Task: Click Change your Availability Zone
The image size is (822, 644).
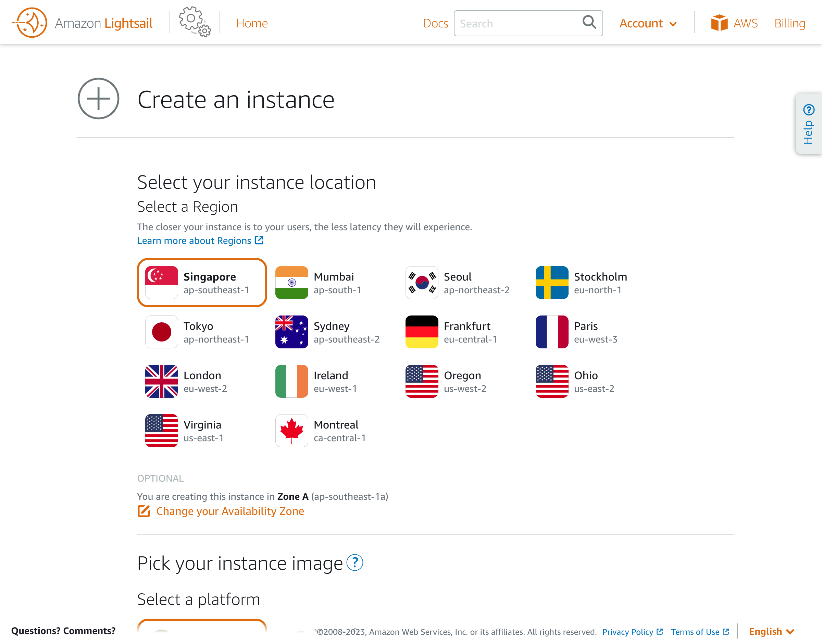Action: [x=230, y=511]
